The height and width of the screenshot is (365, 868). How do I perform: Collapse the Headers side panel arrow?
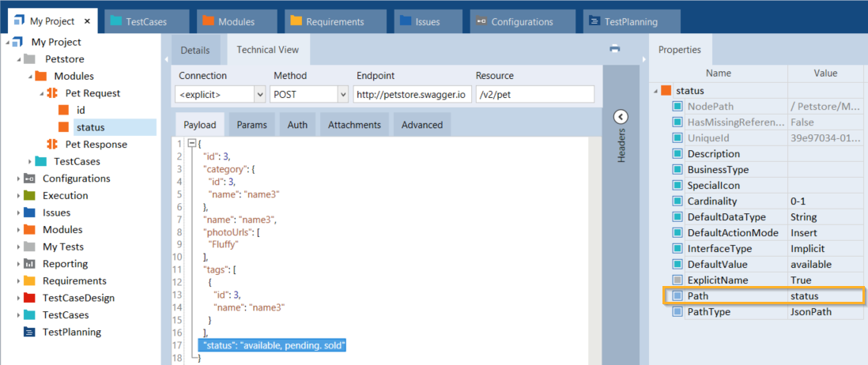(x=621, y=117)
